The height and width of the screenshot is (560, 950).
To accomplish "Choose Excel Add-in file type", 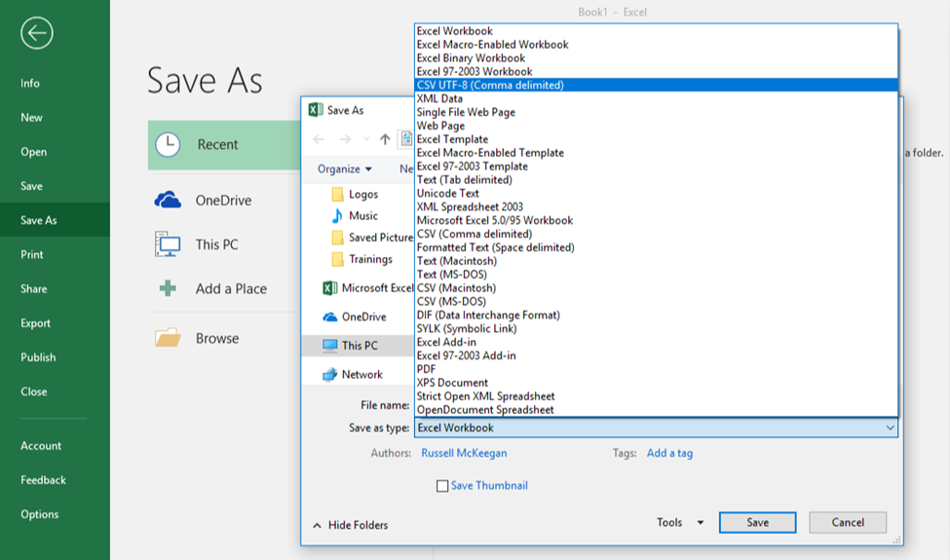I will click(x=656, y=342).
